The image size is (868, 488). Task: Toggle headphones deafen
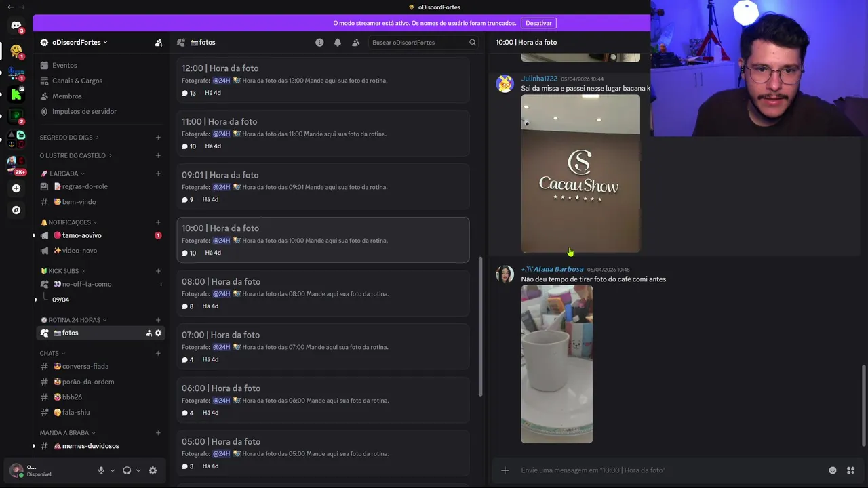click(127, 470)
